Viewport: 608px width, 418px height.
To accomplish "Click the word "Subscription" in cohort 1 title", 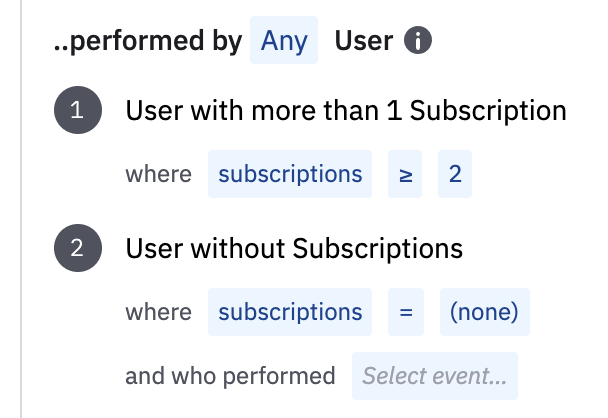I will click(x=500, y=111).
